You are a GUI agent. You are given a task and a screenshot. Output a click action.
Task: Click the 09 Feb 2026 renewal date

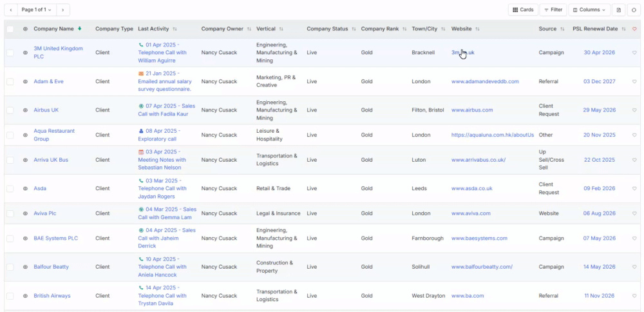(x=599, y=188)
